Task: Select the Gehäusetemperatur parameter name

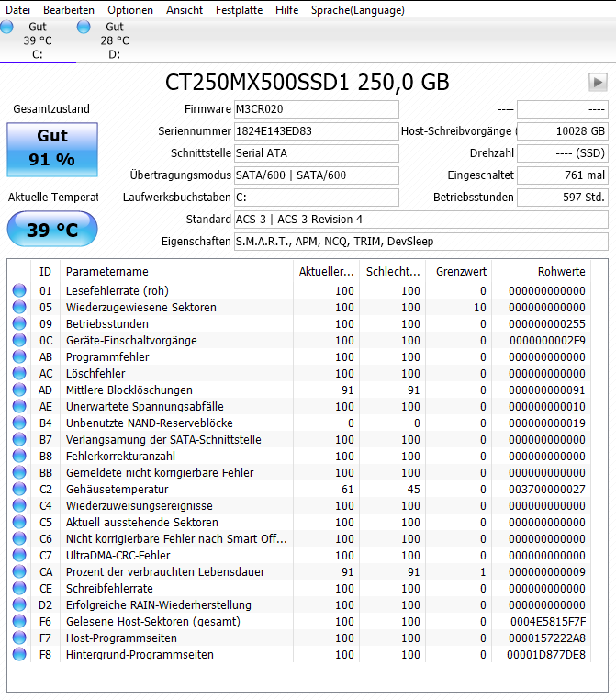Action: click(x=118, y=490)
